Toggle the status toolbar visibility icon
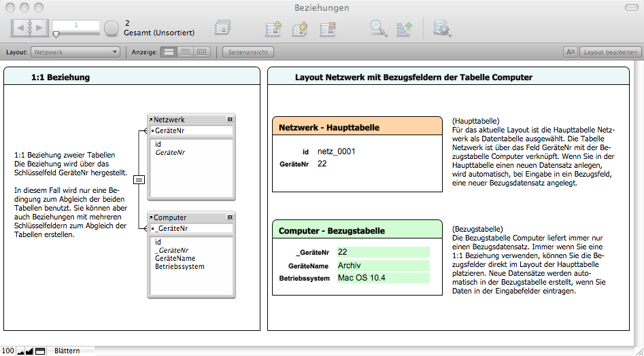This screenshot has width=644, height=356. click(40, 351)
